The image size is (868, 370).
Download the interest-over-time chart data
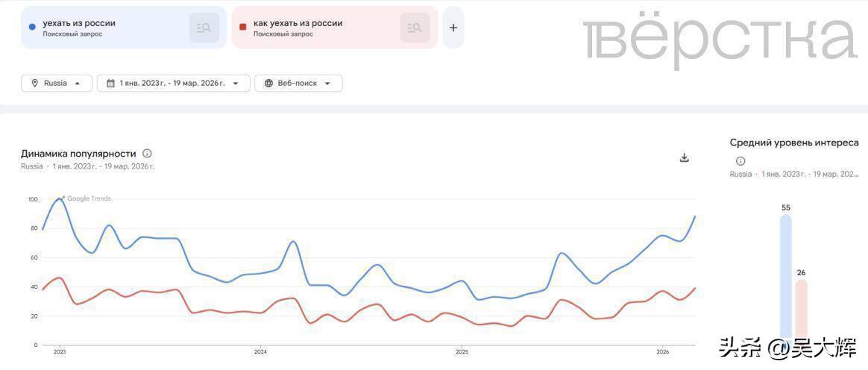[685, 157]
